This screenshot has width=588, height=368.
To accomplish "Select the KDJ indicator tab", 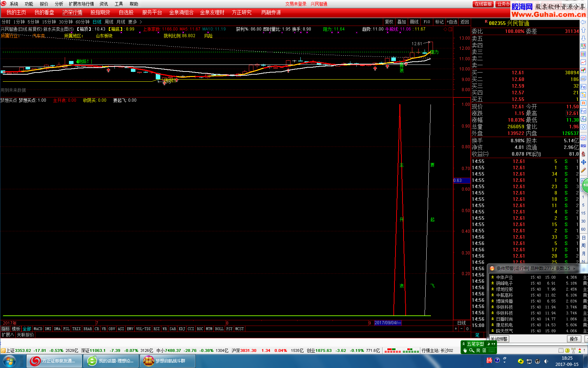I will pos(182,329).
